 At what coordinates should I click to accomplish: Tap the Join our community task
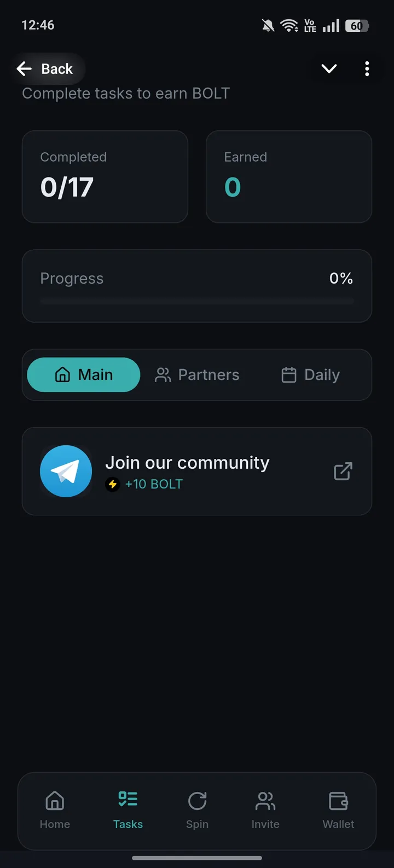pyautogui.click(x=187, y=463)
